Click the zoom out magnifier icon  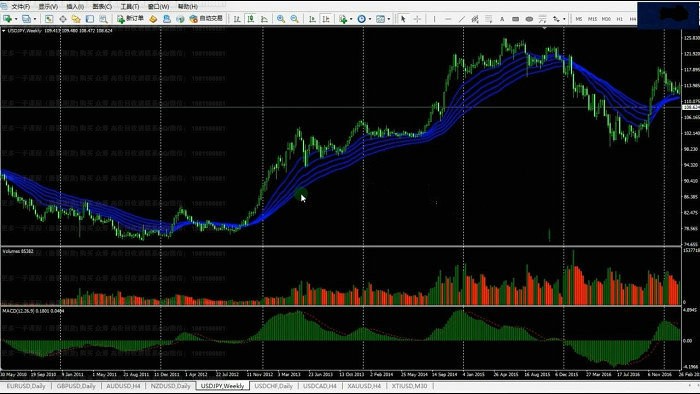pos(295,19)
